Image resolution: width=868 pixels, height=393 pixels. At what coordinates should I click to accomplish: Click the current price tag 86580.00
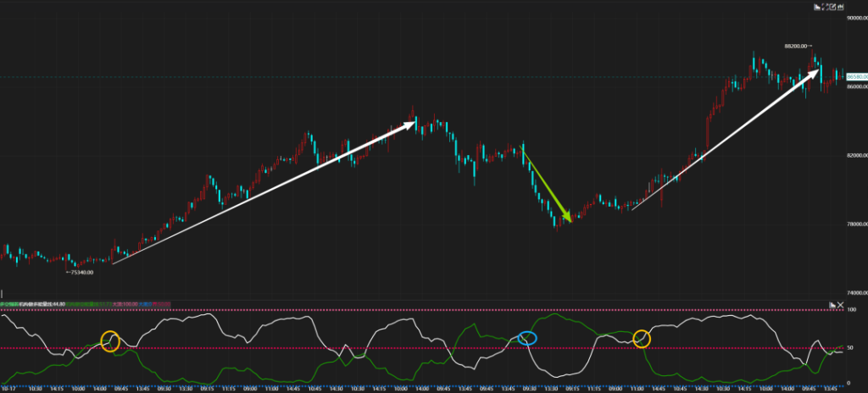856,77
